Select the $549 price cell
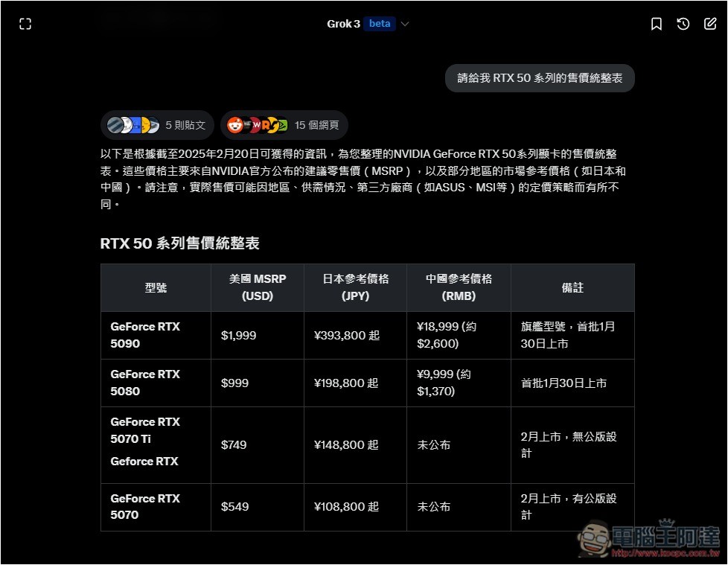The width and height of the screenshot is (728, 565). (x=258, y=507)
